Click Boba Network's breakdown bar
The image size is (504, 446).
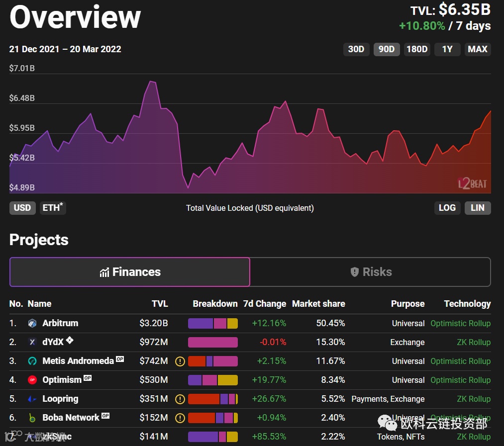213,418
